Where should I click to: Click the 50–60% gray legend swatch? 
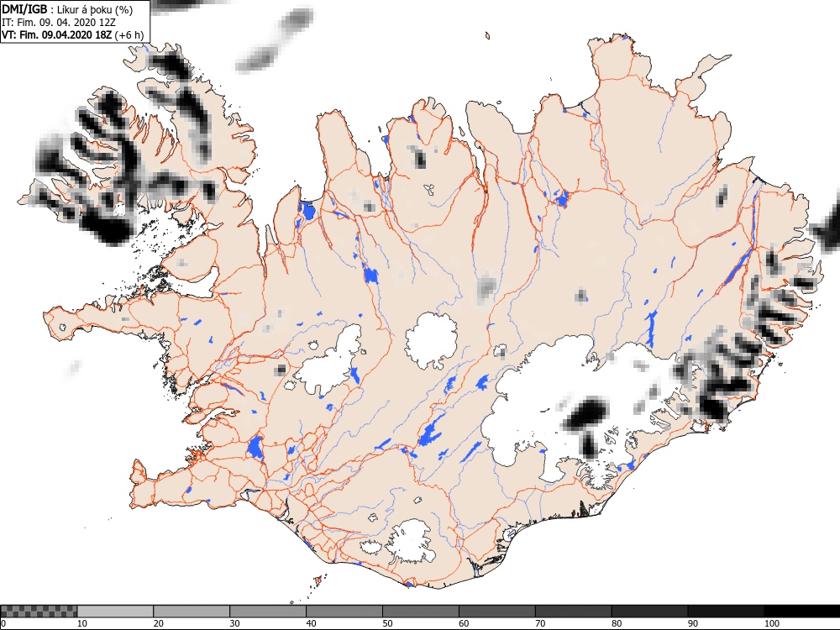tap(421, 612)
